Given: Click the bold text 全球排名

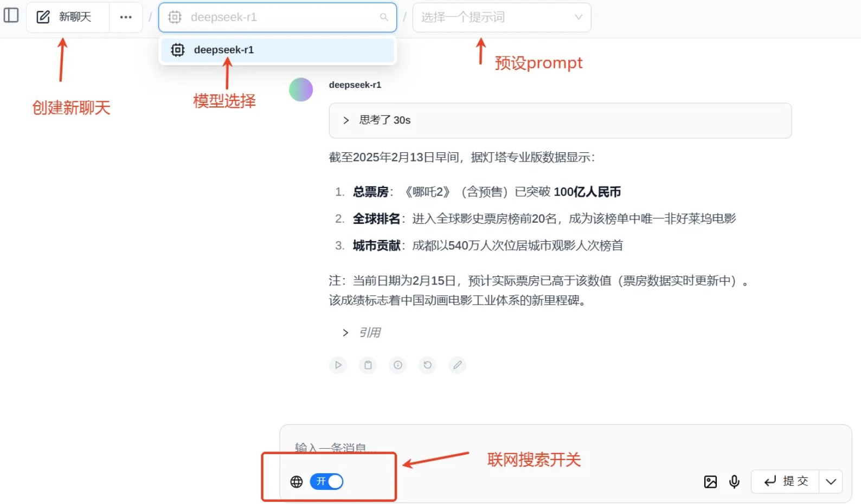Looking at the screenshot, I should [x=377, y=219].
